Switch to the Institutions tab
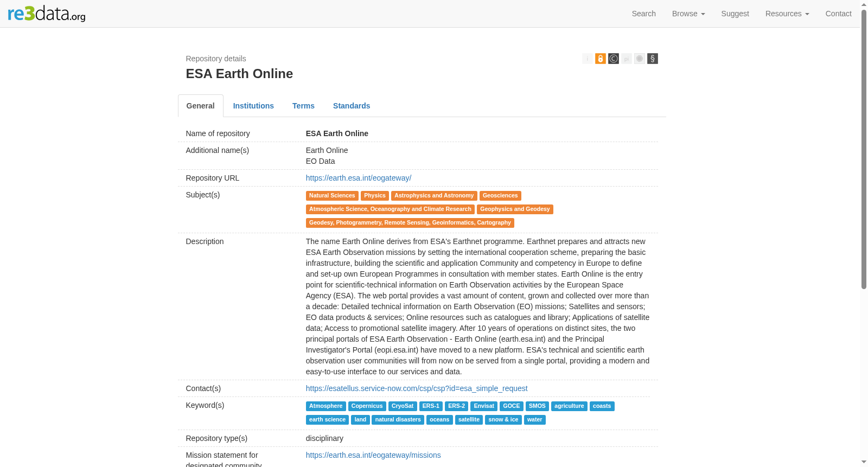Screen dimensions: 868x467 [x=253, y=106]
